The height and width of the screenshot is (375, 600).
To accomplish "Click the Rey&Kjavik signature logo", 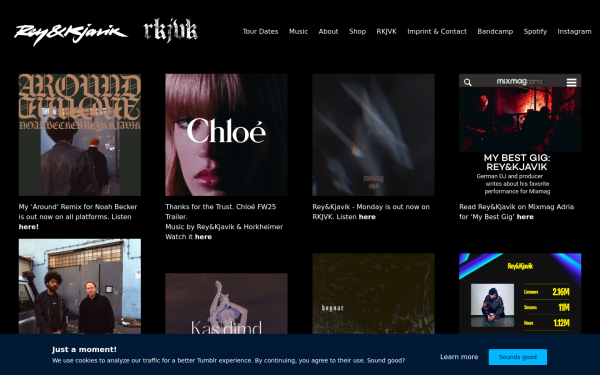I will [x=71, y=34].
